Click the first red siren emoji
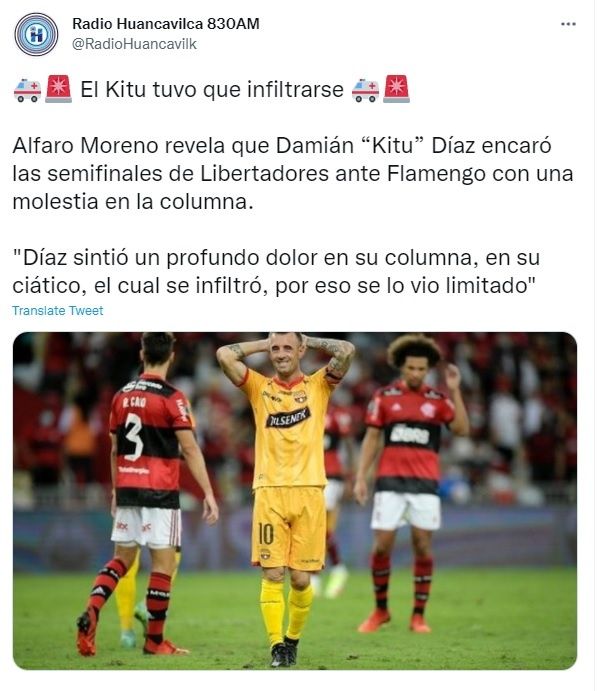 pyautogui.click(x=59, y=89)
